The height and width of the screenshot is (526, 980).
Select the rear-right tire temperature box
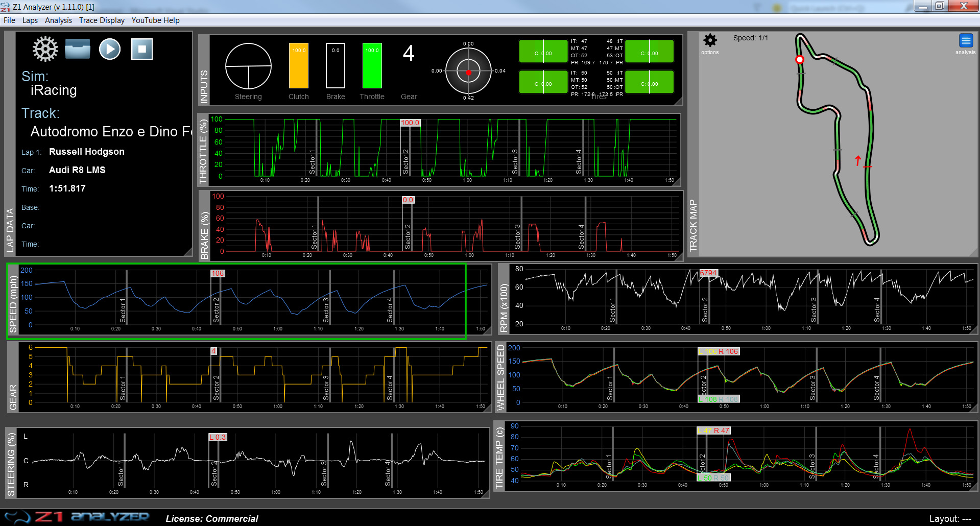point(650,82)
